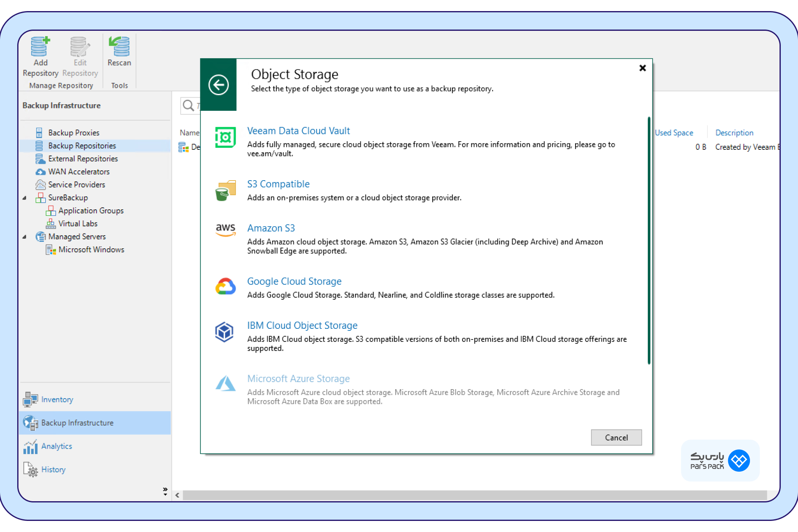Choose Amazon S3 storage option
This screenshot has width=798, height=532.
[271, 228]
